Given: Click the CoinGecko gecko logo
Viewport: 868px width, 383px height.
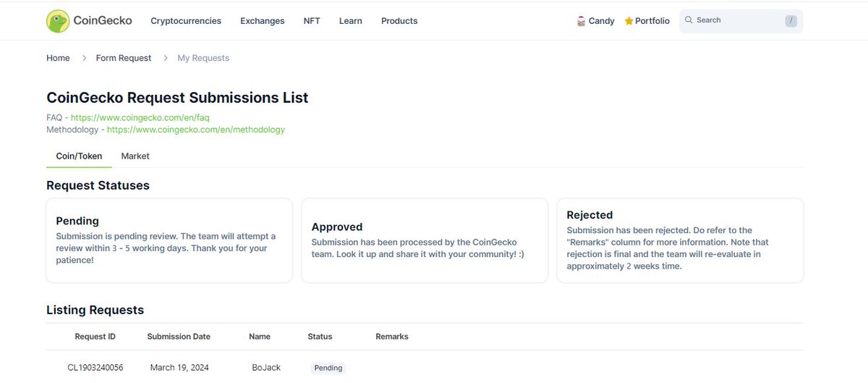Looking at the screenshot, I should coord(58,21).
